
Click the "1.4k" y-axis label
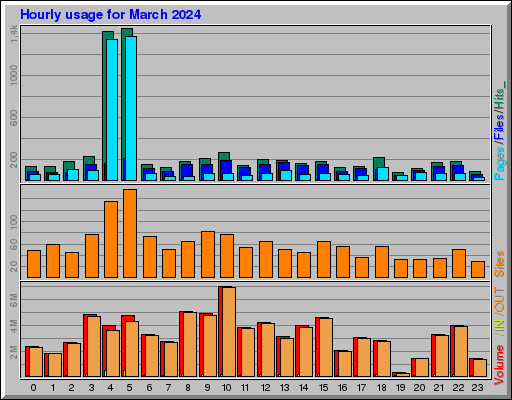[13, 35]
